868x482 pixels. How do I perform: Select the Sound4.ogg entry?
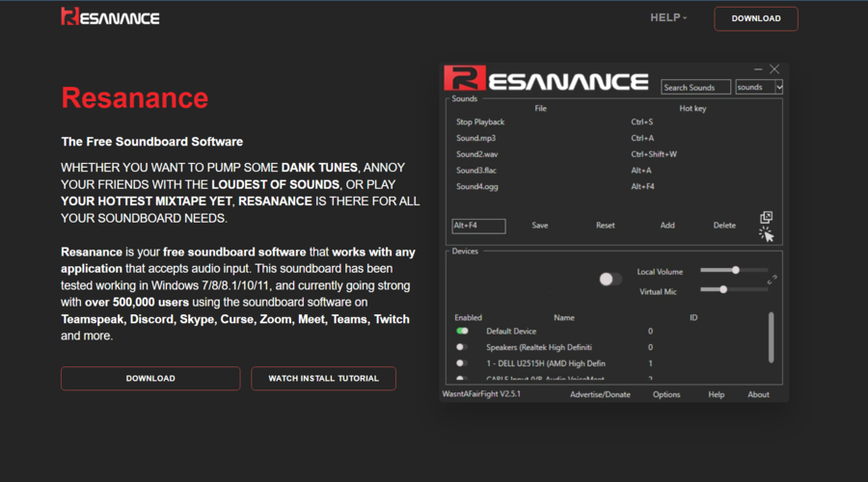point(476,186)
